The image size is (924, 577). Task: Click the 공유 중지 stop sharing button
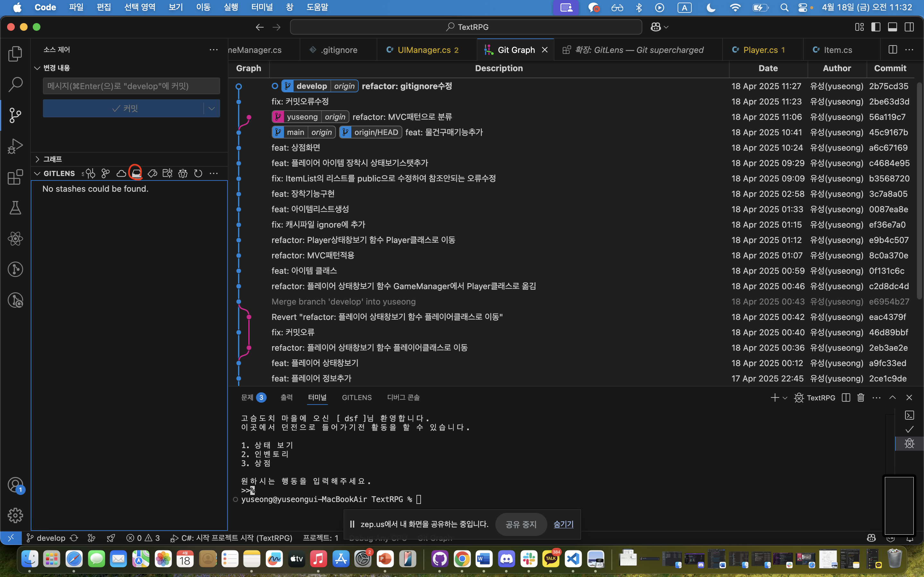[x=521, y=524]
